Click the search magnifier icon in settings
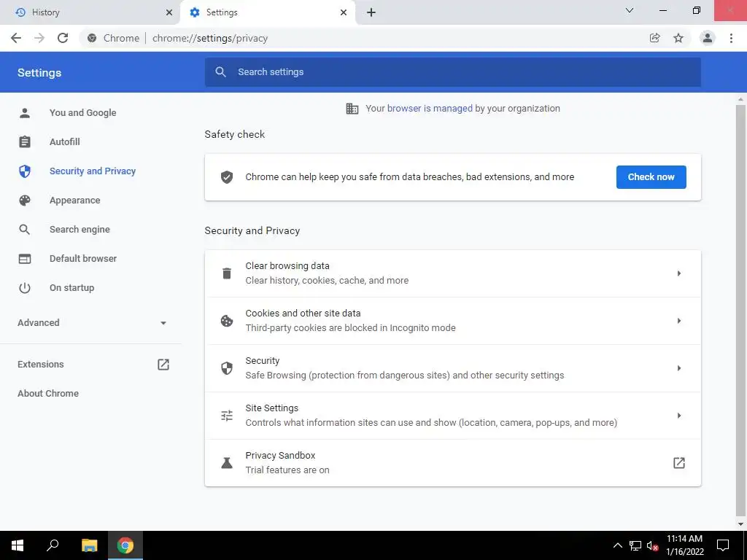This screenshot has height=560, width=747. (220, 72)
